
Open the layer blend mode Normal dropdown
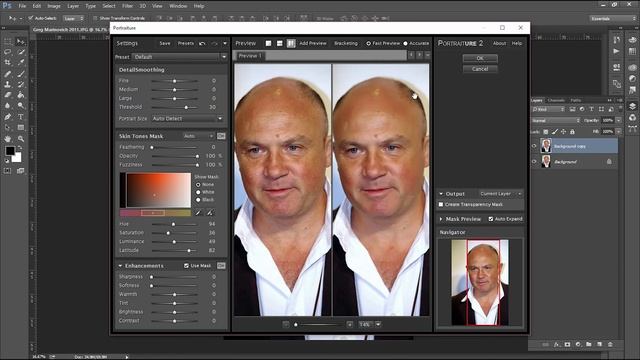[x=556, y=120]
